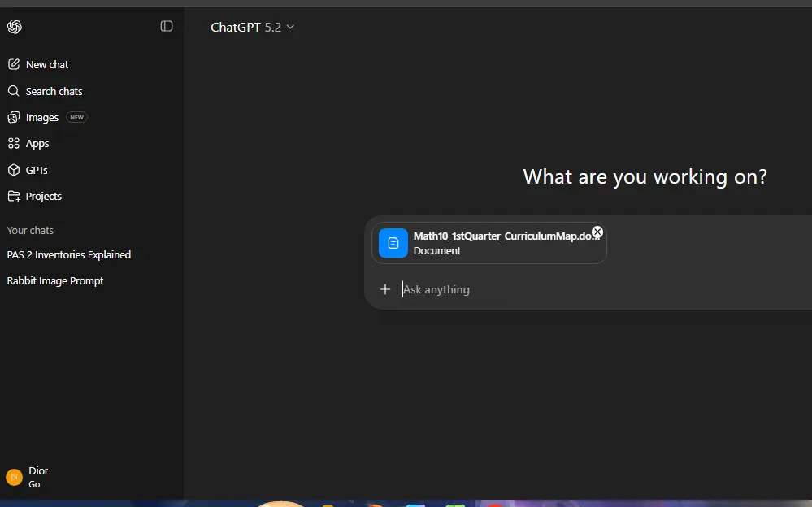Click the ChatGPT logo icon
The width and height of the screenshot is (812, 507).
click(15, 27)
